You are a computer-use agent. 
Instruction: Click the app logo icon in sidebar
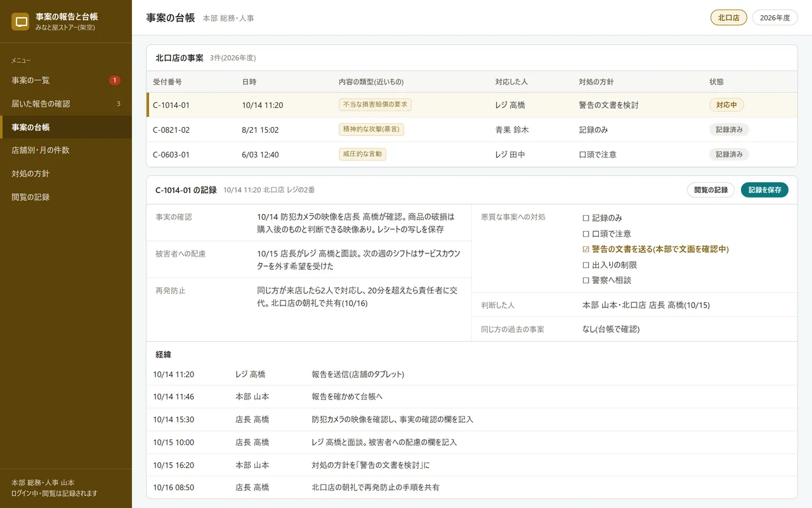coord(20,22)
